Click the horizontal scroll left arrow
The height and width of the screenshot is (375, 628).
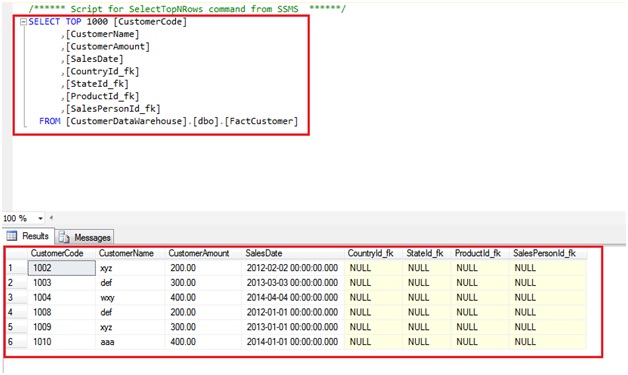click(51, 218)
